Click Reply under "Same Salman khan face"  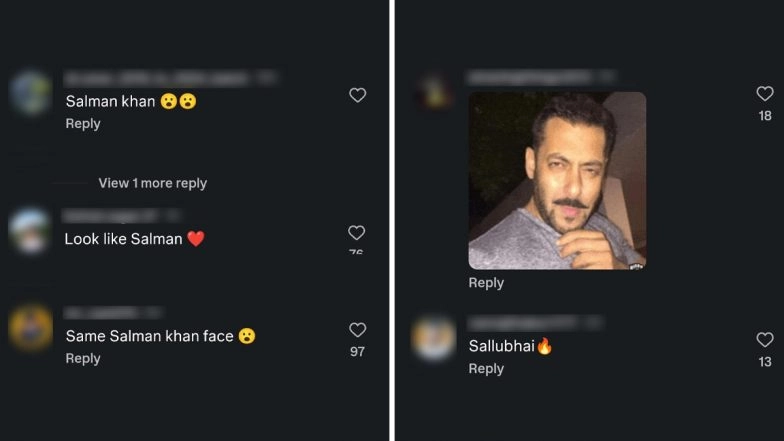83,359
